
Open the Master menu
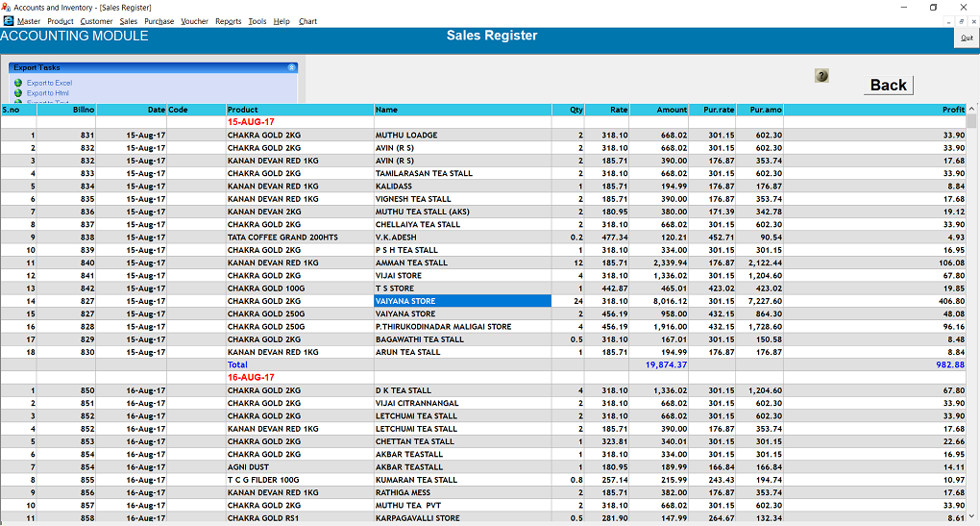pyautogui.click(x=29, y=21)
